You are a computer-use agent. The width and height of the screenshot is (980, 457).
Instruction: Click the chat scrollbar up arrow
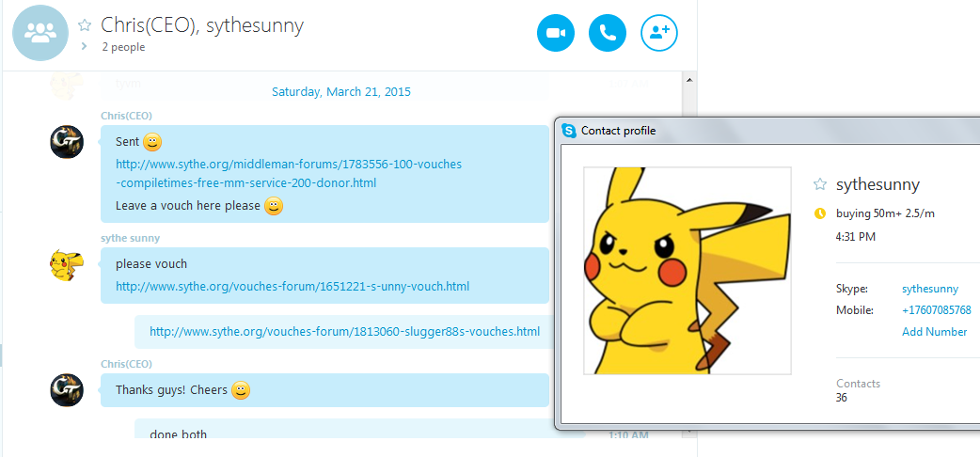(689, 80)
